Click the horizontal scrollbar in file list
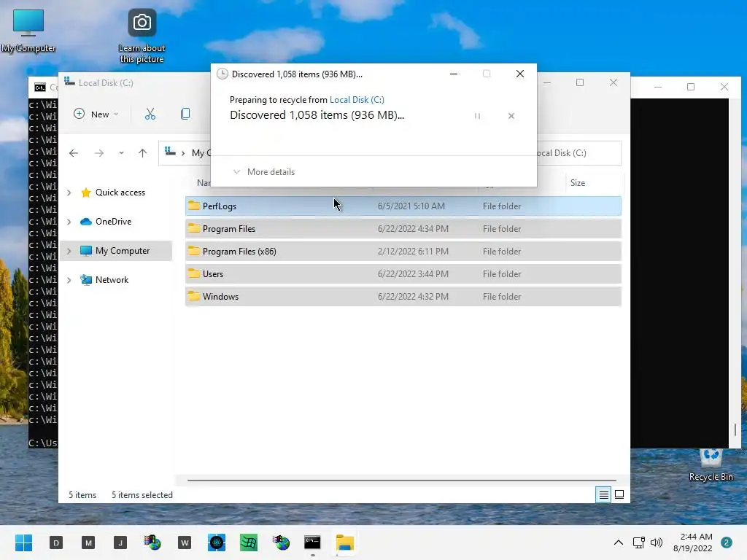 click(x=402, y=481)
